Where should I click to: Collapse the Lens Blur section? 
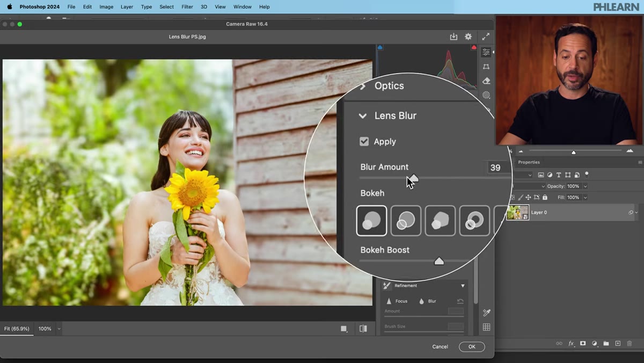pyautogui.click(x=363, y=116)
